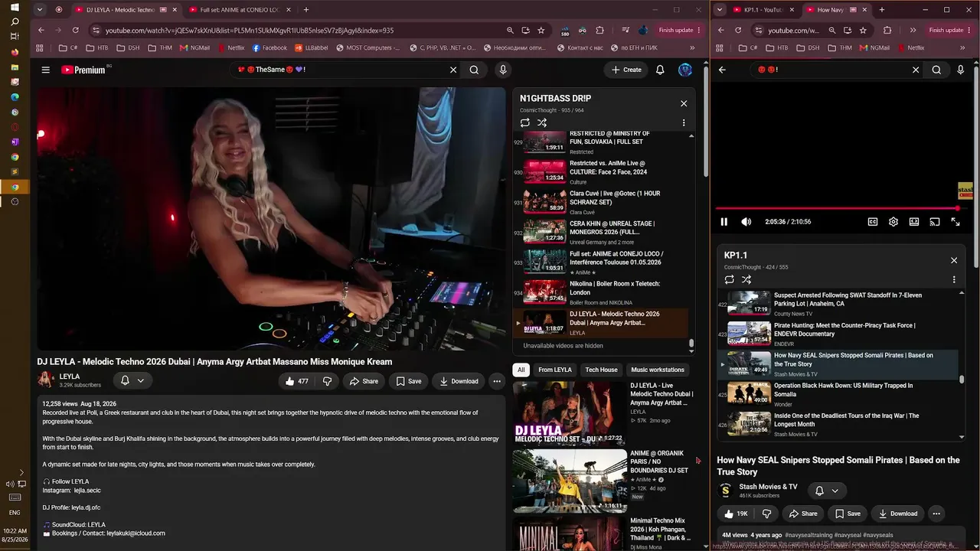The image size is (980, 551).
Task: Cast the Navy SEAL video to TV
Action: point(935,222)
